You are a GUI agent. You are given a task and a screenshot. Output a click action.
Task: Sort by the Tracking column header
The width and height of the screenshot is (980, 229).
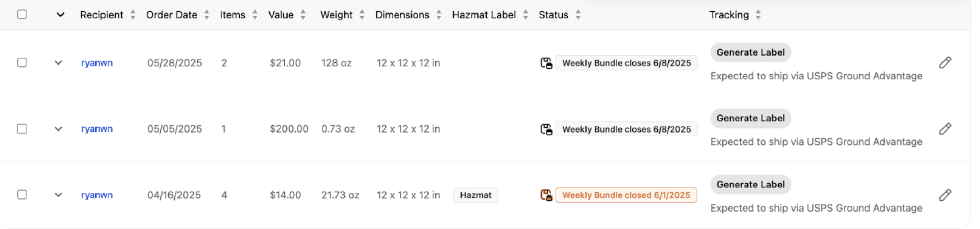pyautogui.click(x=758, y=15)
